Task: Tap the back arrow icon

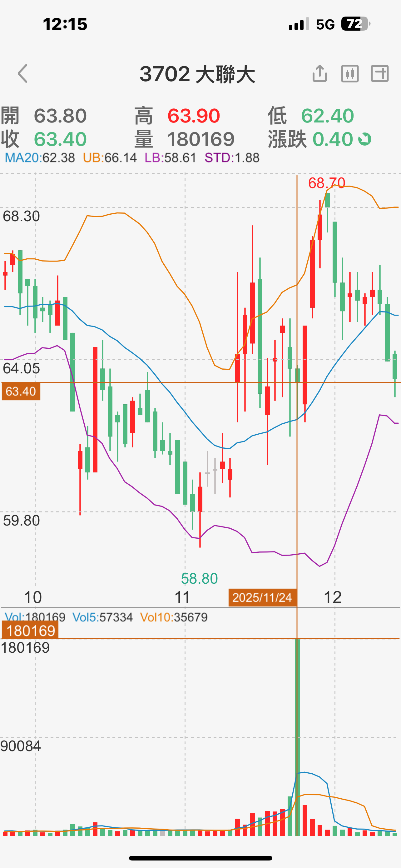Action: [x=22, y=73]
